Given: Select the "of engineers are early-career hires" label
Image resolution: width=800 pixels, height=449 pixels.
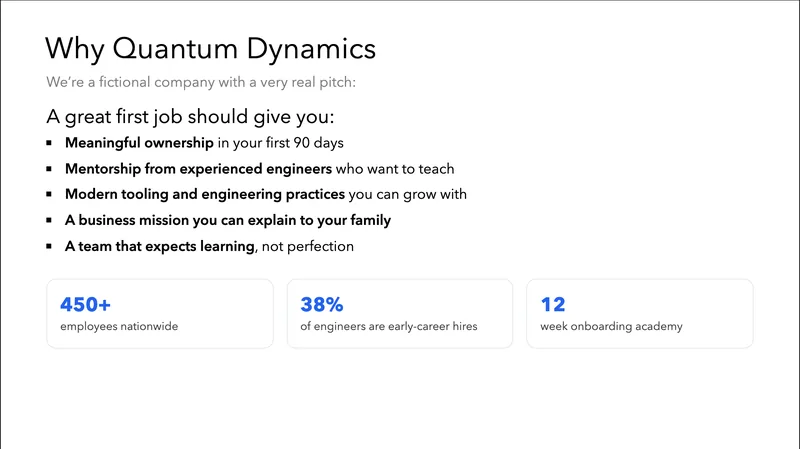Looking at the screenshot, I should (389, 326).
